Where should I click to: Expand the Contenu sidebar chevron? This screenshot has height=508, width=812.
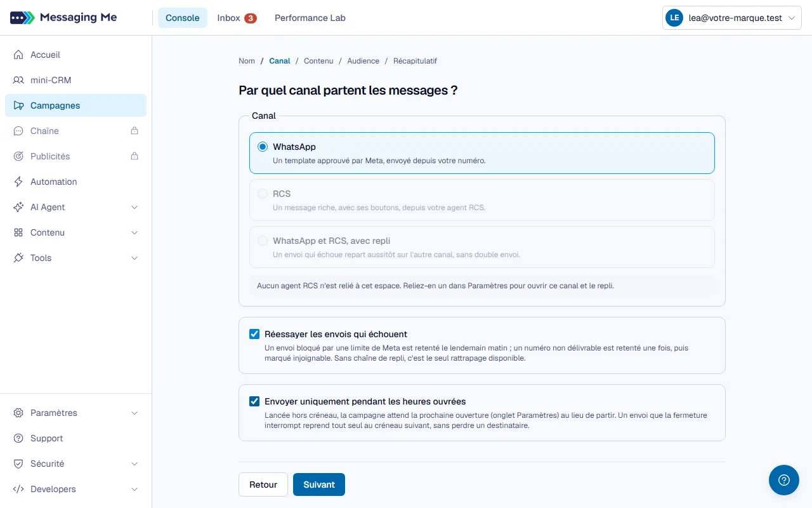tap(134, 232)
